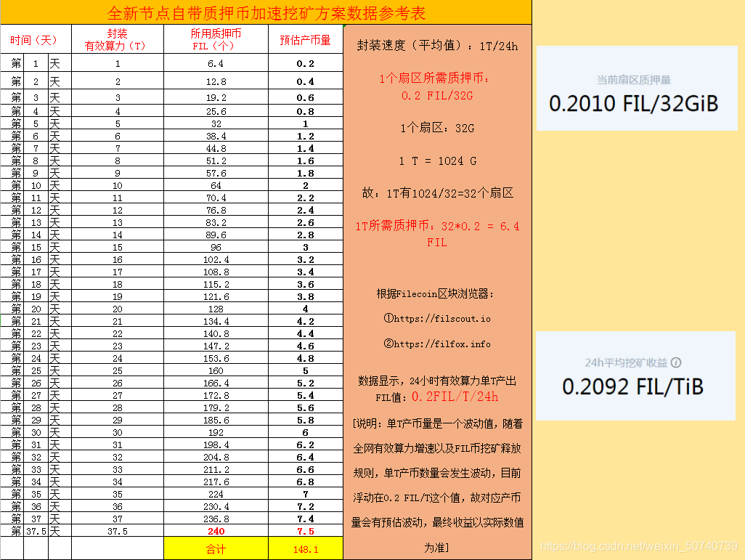Click the 0.2092 FIL/TiB value card
The height and width of the screenshot is (560, 745).
coord(636,376)
